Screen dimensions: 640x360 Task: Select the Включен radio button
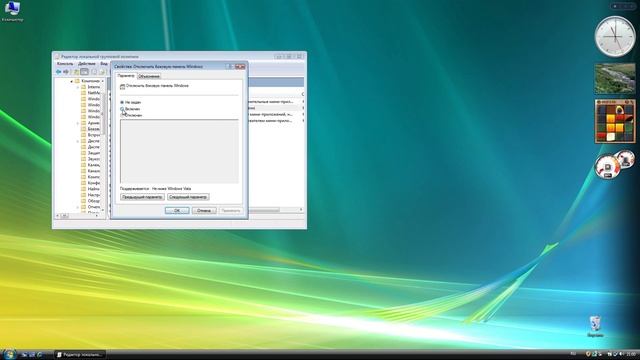122,109
